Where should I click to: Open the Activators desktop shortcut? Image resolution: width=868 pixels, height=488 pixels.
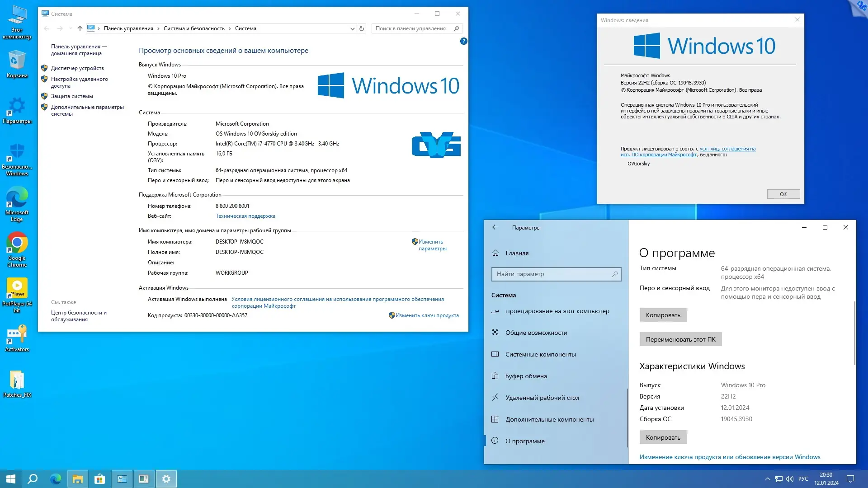[17, 335]
